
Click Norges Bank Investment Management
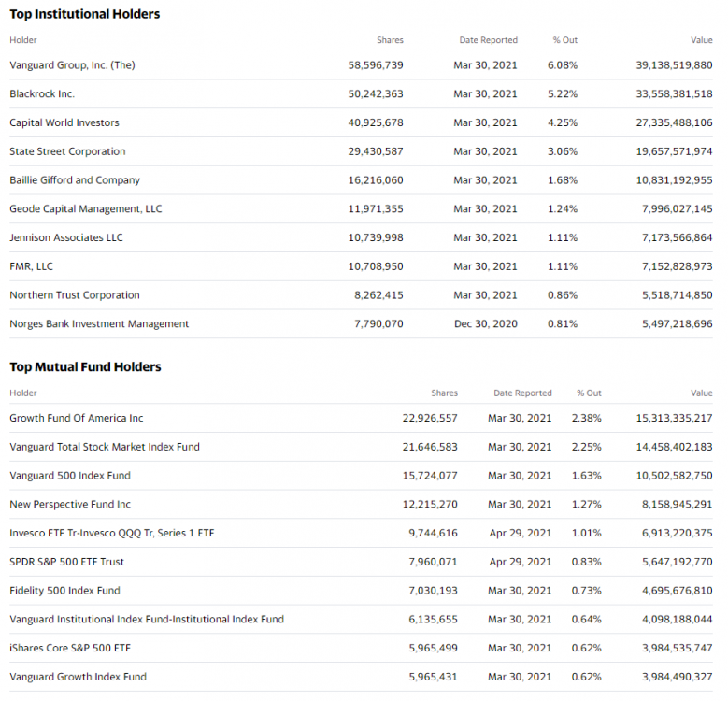tap(99, 324)
